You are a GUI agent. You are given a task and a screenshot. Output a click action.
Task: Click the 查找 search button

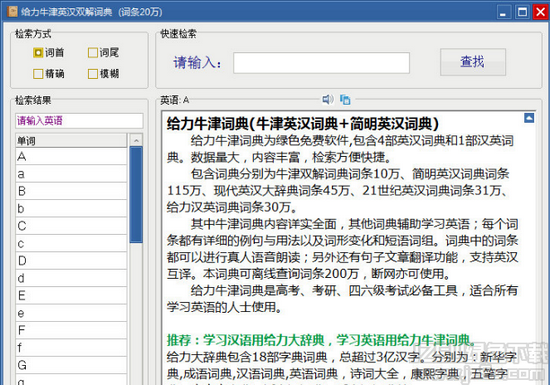coord(473,62)
